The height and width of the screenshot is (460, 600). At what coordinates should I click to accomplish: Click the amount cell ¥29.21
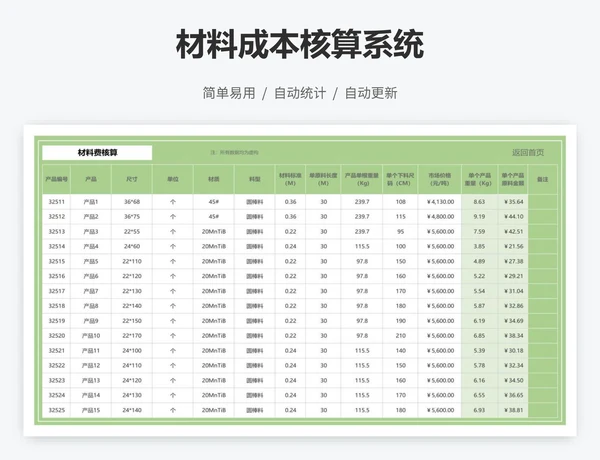point(513,276)
